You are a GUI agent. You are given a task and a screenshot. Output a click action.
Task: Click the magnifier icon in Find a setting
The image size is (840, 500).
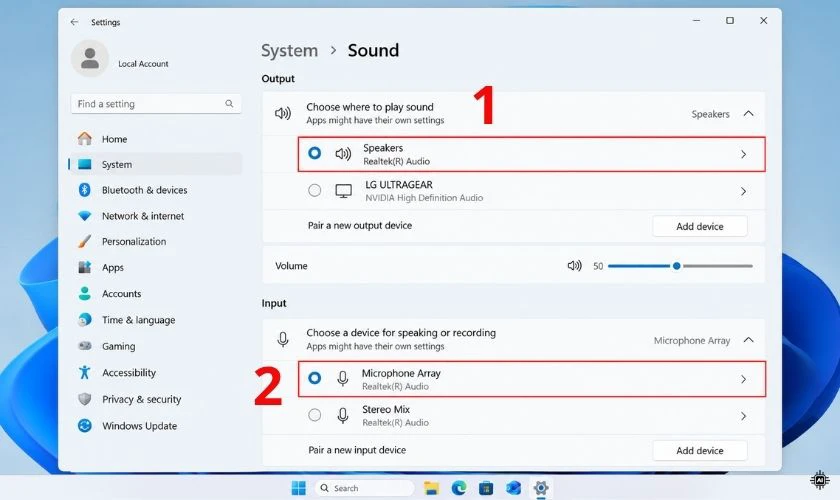pyautogui.click(x=229, y=103)
